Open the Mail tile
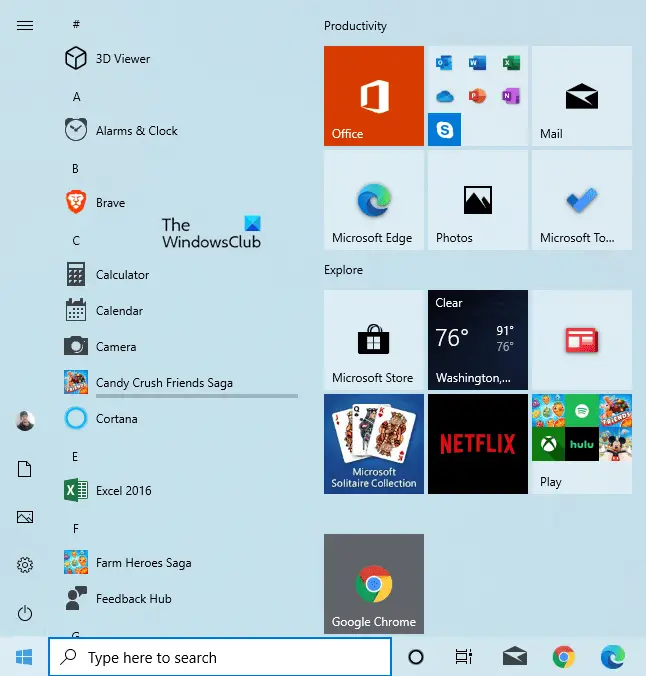 pyautogui.click(x=582, y=96)
